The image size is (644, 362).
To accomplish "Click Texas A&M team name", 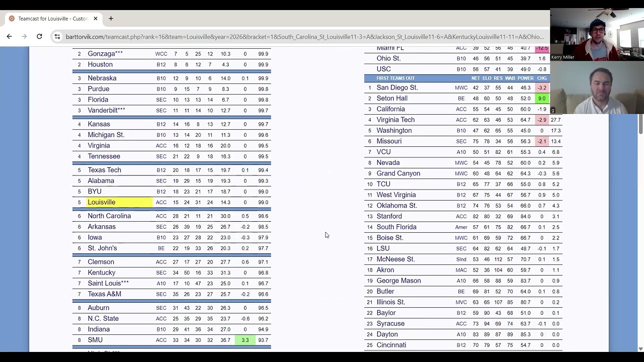I will [105, 294].
